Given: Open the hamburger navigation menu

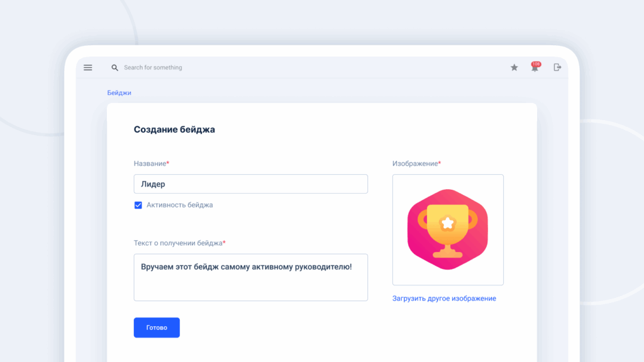Looking at the screenshot, I should pyautogui.click(x=88, y=68).
